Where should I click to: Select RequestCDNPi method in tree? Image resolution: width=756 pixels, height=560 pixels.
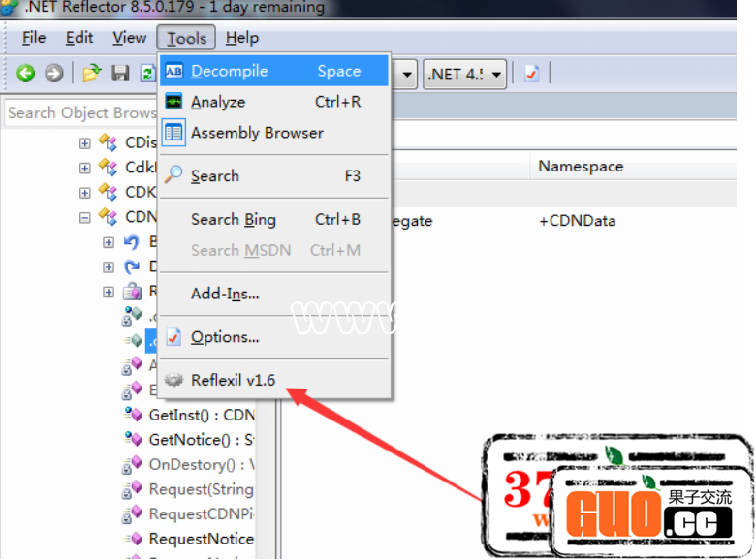pyautogui.click(x=202, y=514)
